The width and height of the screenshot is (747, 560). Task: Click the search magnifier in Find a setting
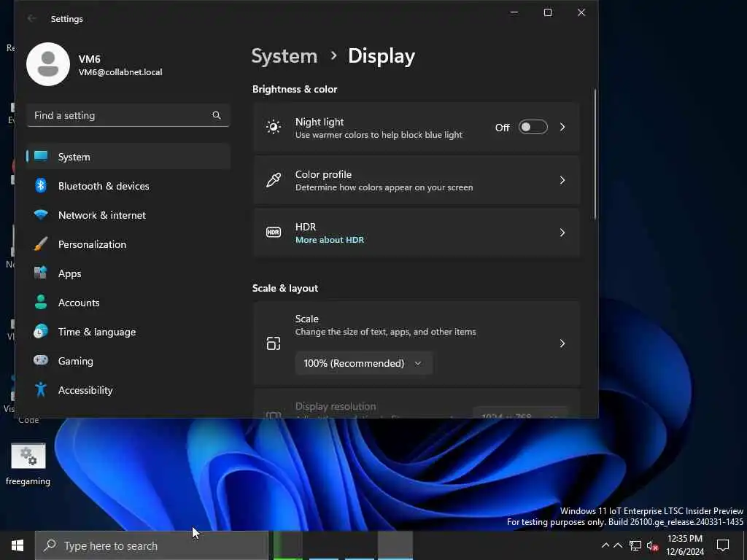217,115
